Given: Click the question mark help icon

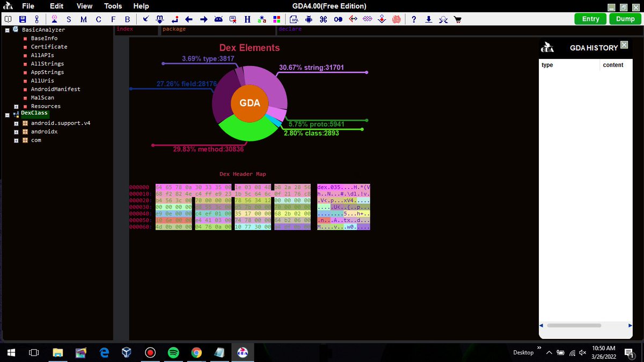Looking at the screenshot, I should pos(414,19).
